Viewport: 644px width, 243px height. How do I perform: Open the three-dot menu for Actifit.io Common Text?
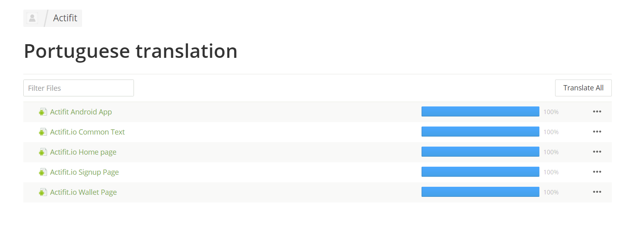pyautogui.click(x=597, y=132)
